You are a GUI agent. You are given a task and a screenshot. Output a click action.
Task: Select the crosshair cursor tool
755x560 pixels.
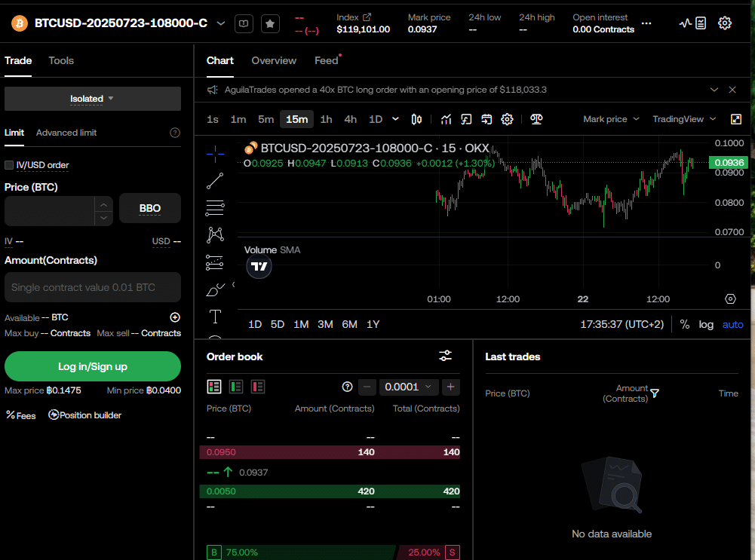pos(215,154)
